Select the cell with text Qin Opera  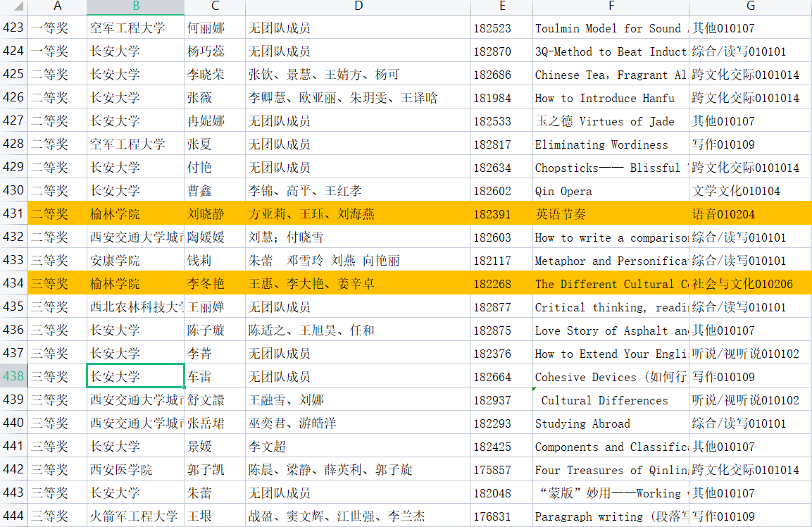click(x=610, y=191)
